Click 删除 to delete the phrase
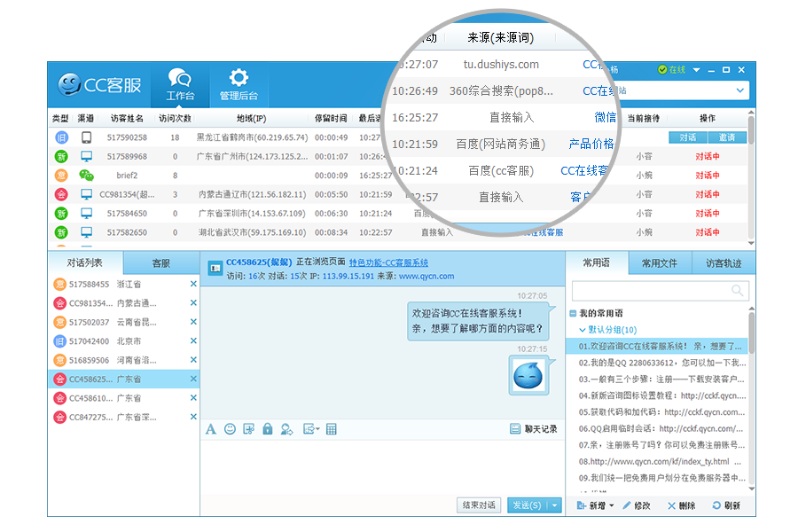This screenshot has height=532, width=798. pyautogui.click(x=682, y=505)
